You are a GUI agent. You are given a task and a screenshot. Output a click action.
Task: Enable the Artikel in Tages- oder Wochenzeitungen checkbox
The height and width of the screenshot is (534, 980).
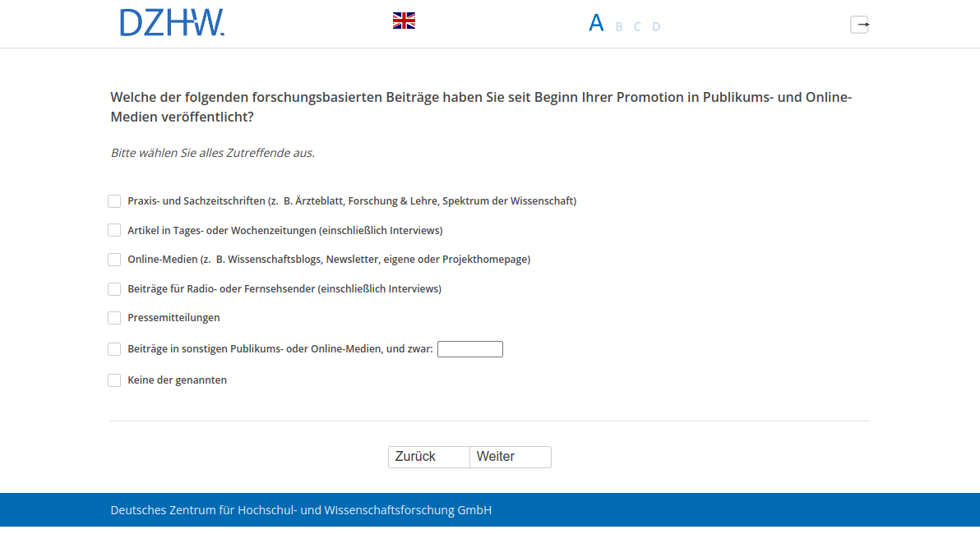point(114,230)
